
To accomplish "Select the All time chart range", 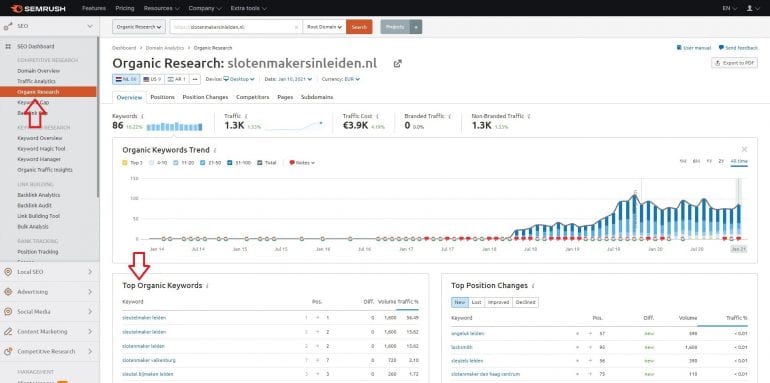I will click(739, 162).
